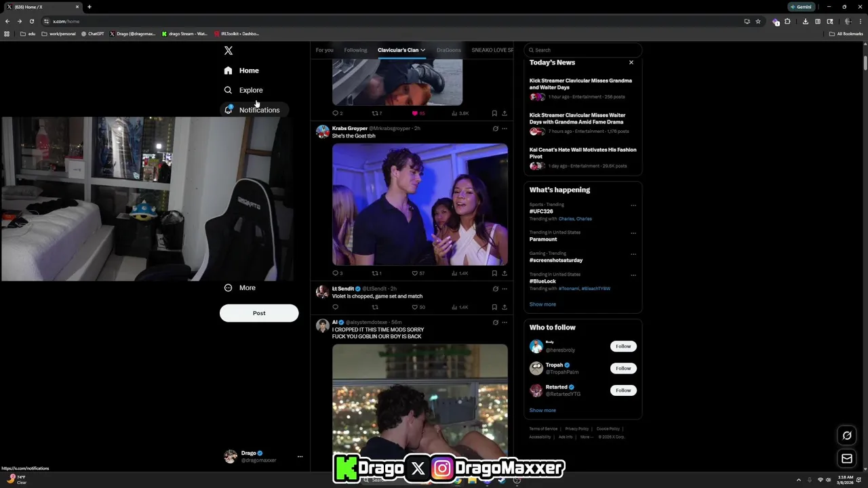The image size is (868, 488).
Task: View analytics of Krabs Groyper post
Action: click(x=454, y=273)
